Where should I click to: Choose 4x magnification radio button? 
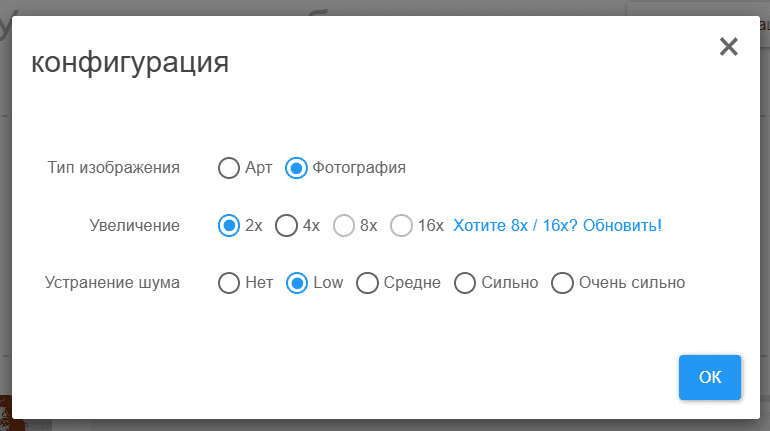[286, 225]
